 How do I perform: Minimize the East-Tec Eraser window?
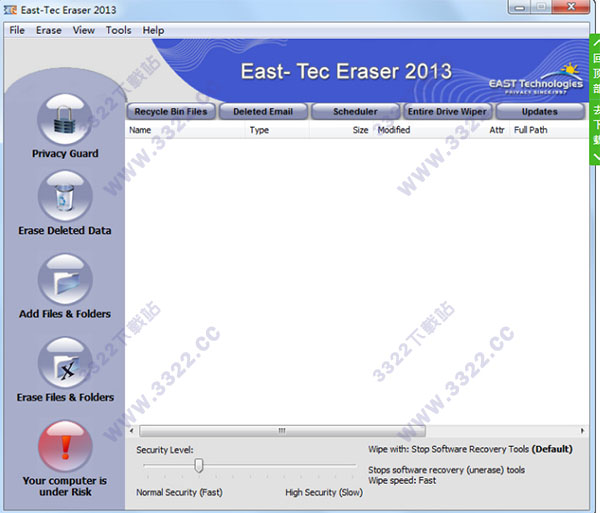click(519, 7)
